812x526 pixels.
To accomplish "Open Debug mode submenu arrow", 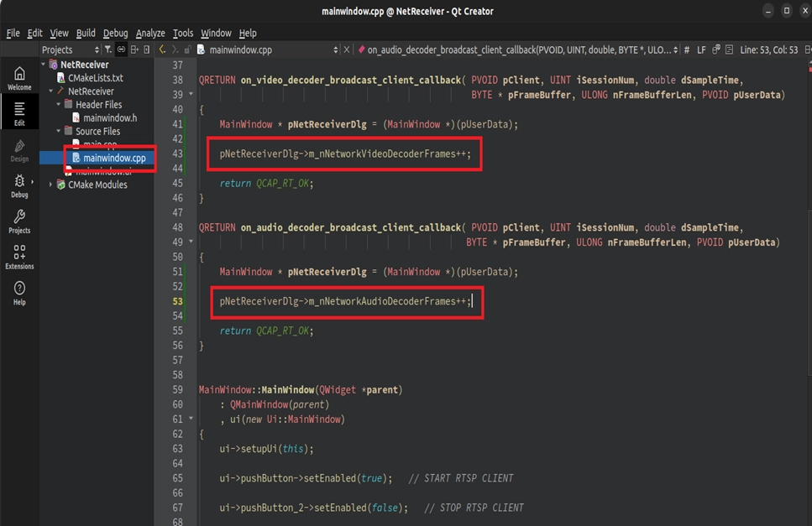I will 33,182.
